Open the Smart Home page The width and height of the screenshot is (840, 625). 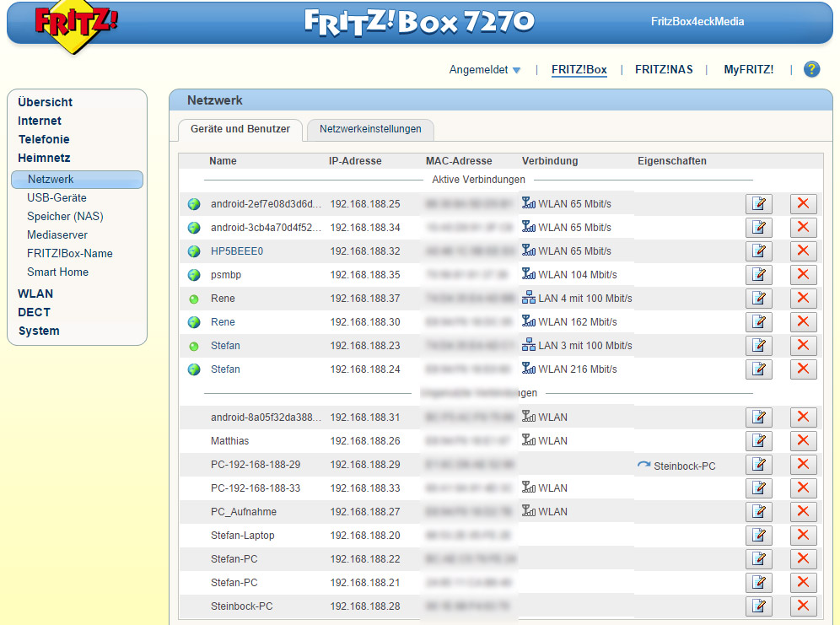coord(58,272)
